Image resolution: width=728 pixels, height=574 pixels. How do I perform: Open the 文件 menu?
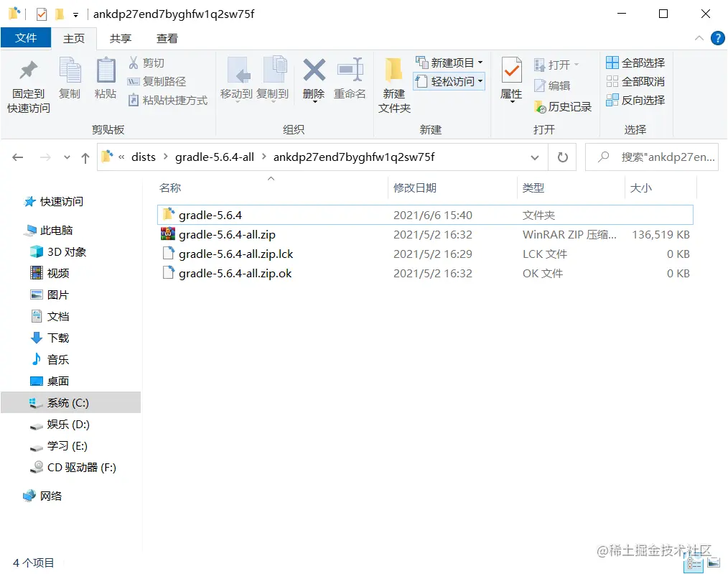26,38
